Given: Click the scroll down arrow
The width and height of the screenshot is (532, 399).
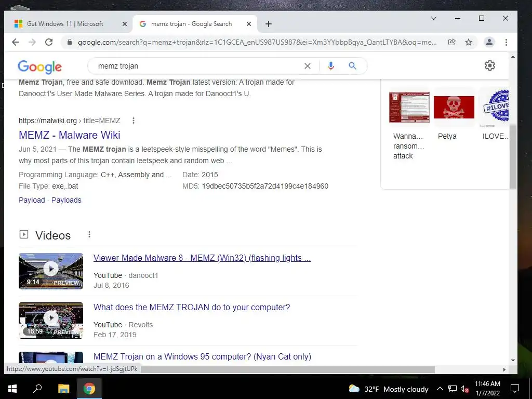Looking at the screenshot, I should point(513,361).
